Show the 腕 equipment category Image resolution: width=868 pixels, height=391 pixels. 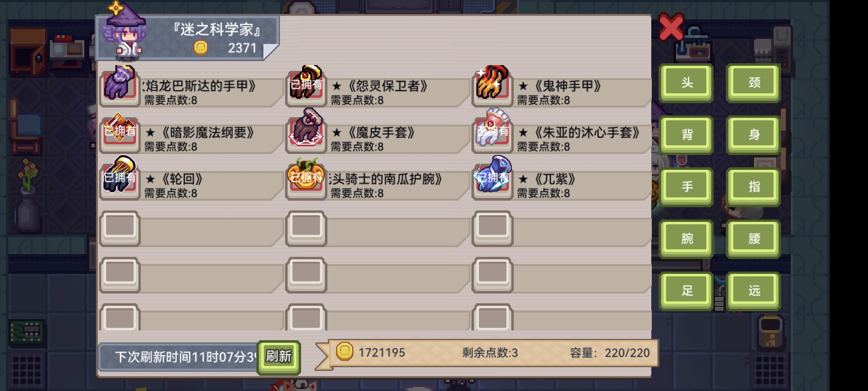pos(686,238)
